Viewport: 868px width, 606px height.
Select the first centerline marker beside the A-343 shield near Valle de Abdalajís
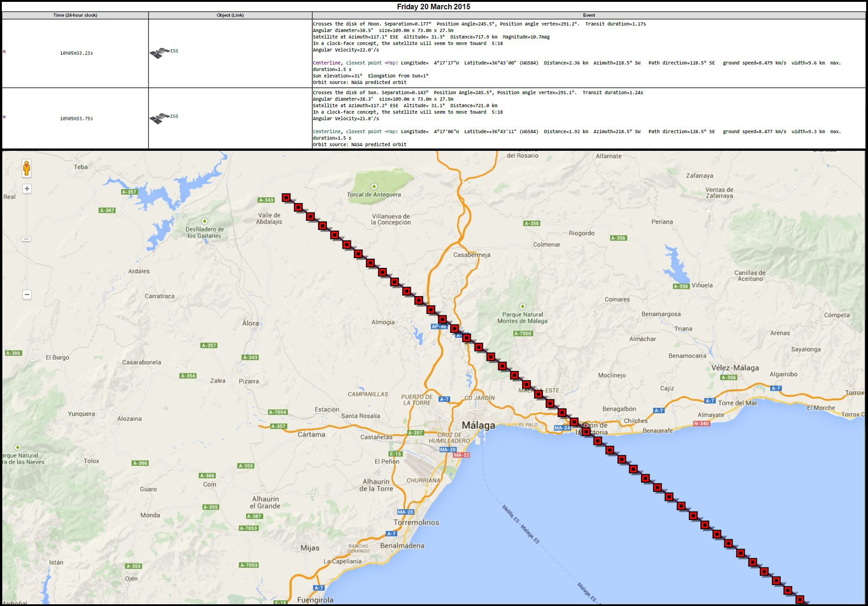point(286,198)
